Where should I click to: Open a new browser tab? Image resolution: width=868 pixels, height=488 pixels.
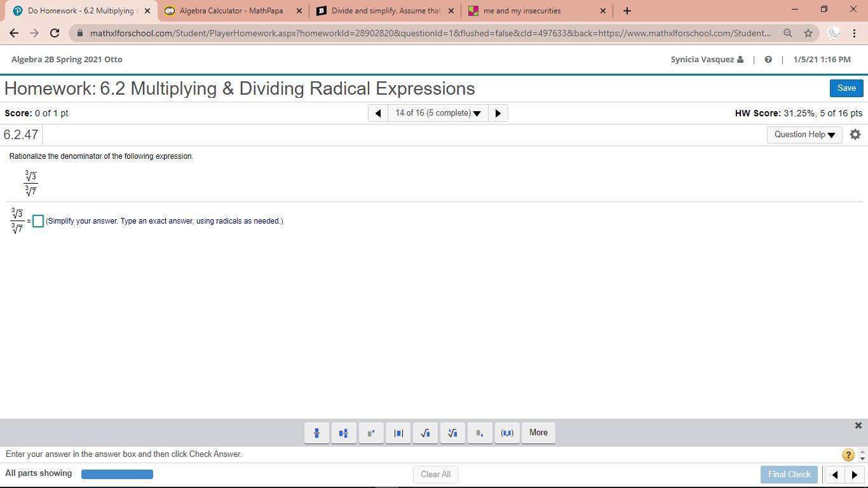tap(627, 11)
